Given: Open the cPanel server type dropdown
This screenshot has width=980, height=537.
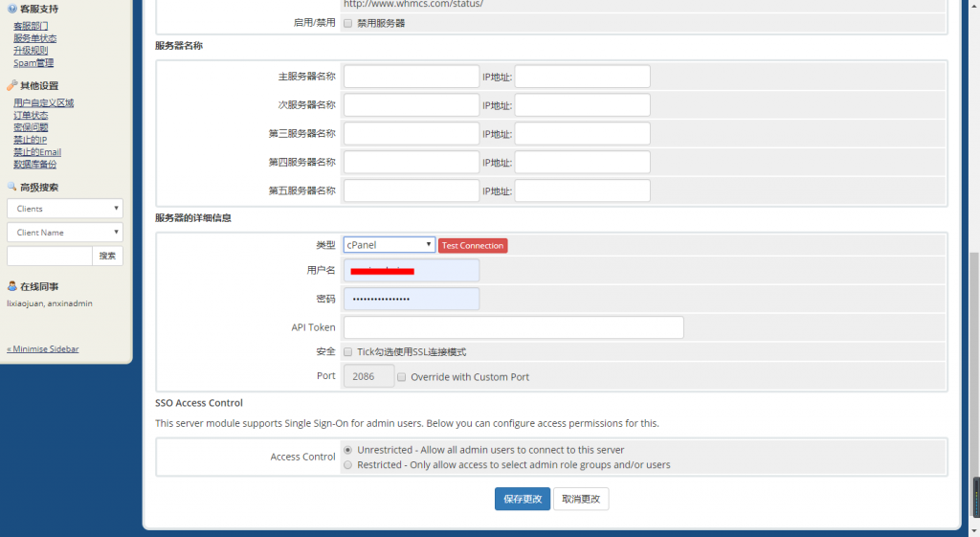Looking at the screenshot, I should coord(389,244).
